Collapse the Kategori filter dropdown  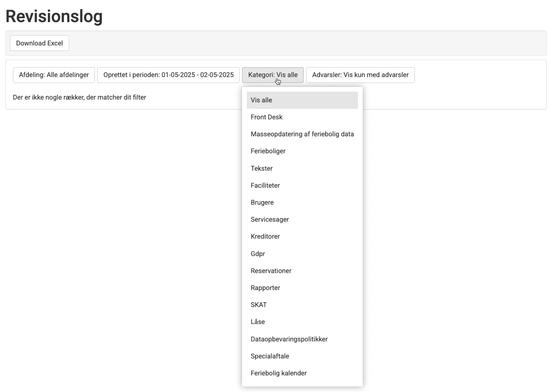(x=273, y=75)
